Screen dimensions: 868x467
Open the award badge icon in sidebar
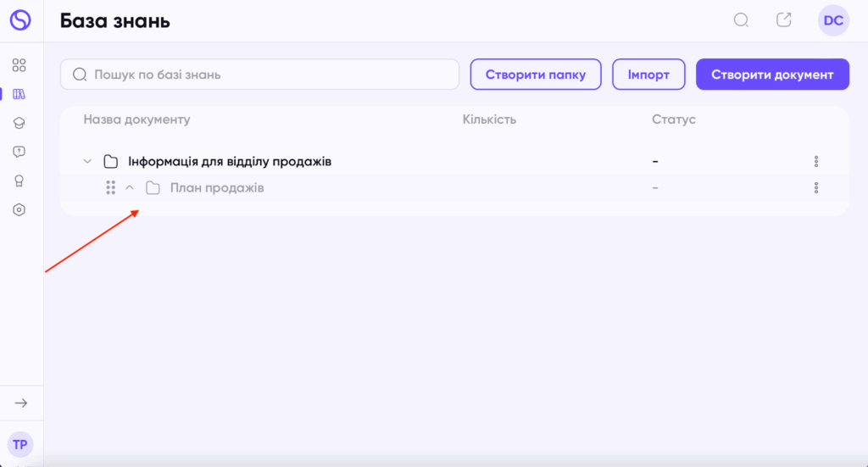[x=19, y=181]
